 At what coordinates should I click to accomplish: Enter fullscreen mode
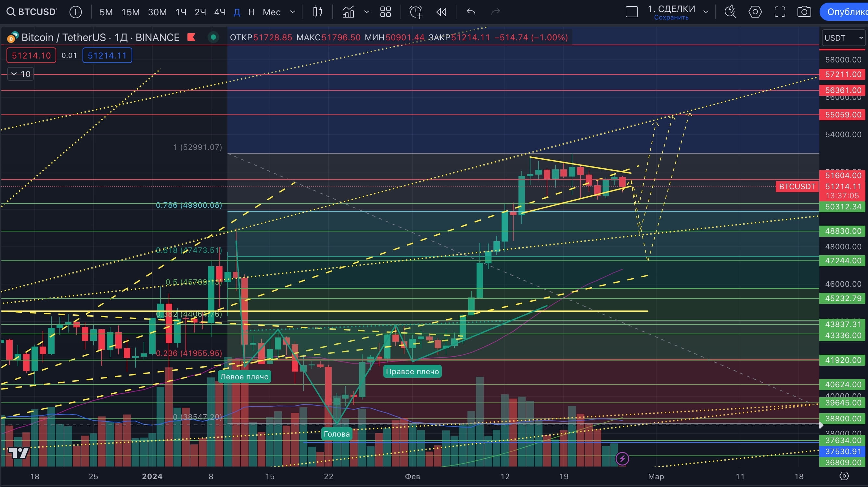(780, 12)
